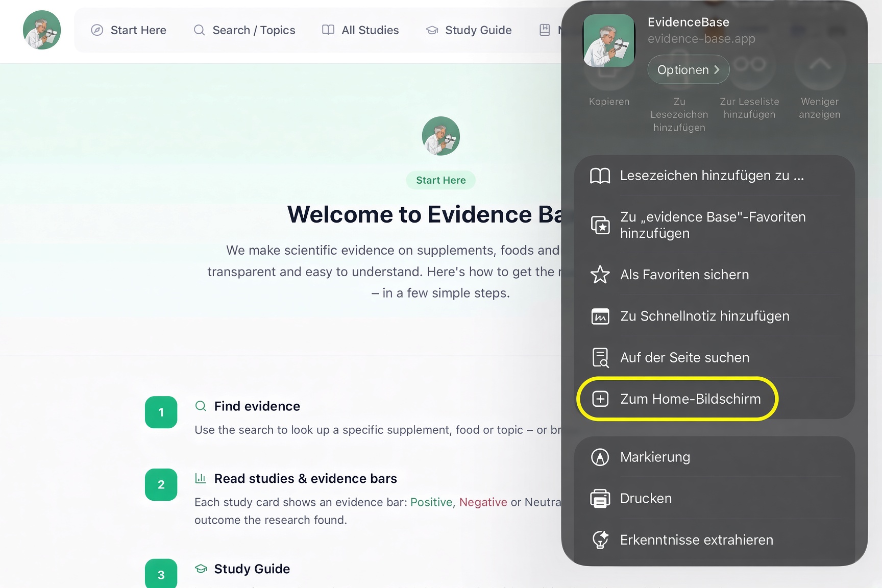Select Zu Schnellnotiz hinzufügen
882x588 pixels.
click(715, 316)
